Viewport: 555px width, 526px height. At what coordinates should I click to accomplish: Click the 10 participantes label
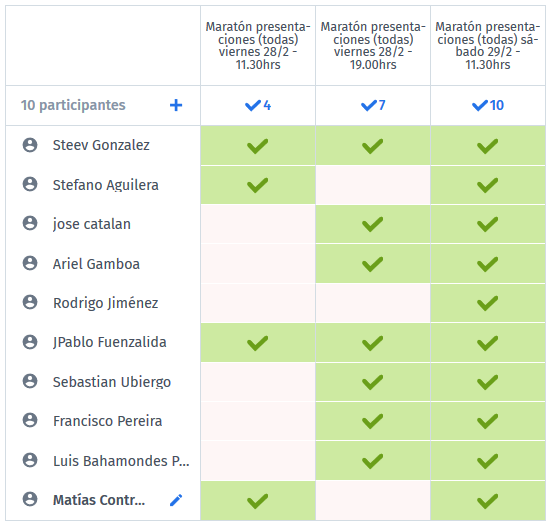pos(73,105)
